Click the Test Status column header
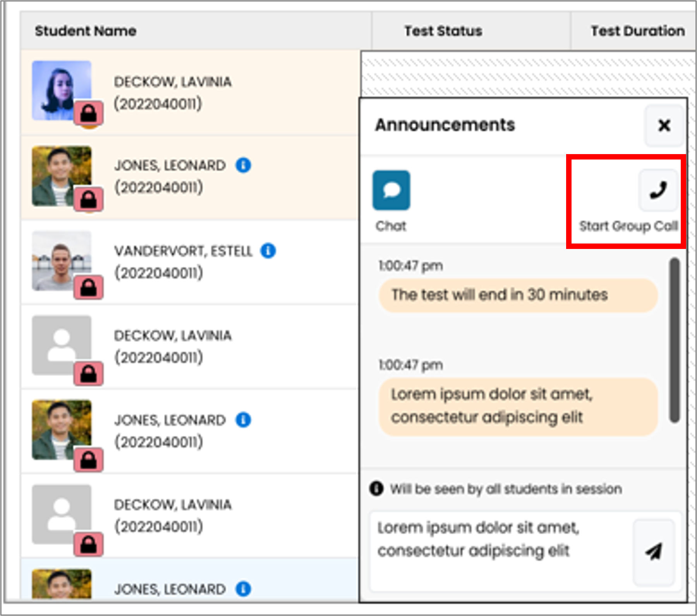 point(443,31)
